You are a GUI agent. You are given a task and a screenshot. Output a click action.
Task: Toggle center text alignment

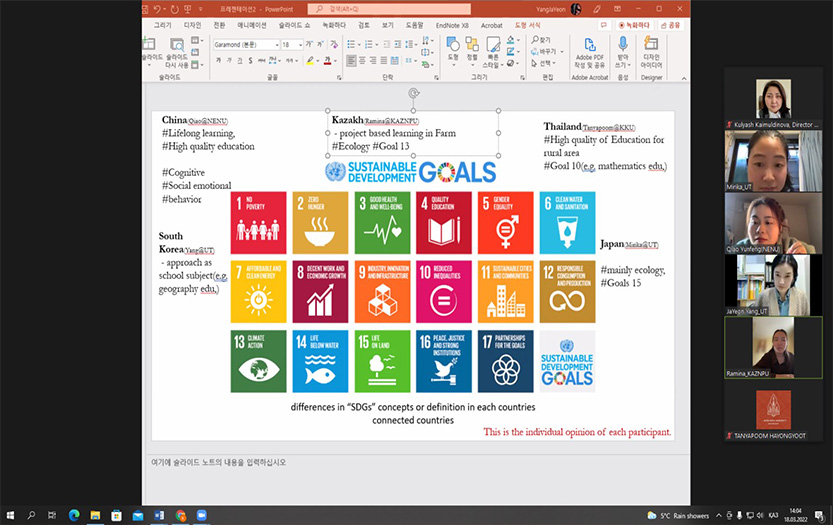tap(363, 60)
